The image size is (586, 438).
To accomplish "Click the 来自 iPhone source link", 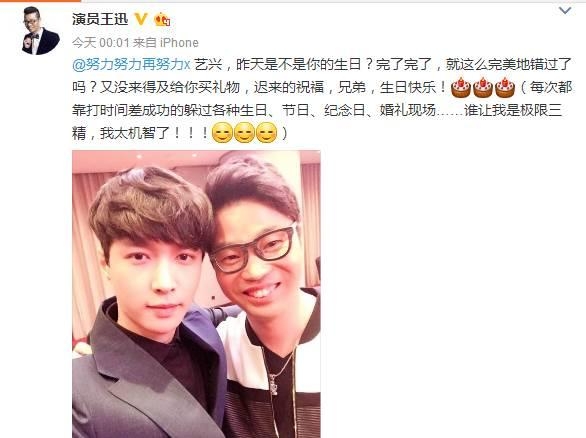I will (x=166, y=43).
